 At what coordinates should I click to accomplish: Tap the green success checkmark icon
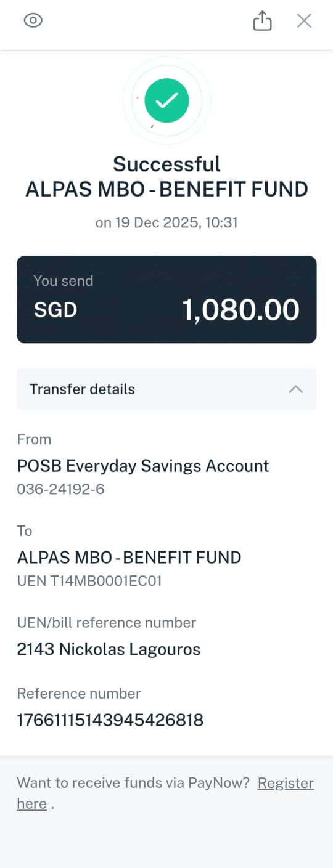point(166,100)
